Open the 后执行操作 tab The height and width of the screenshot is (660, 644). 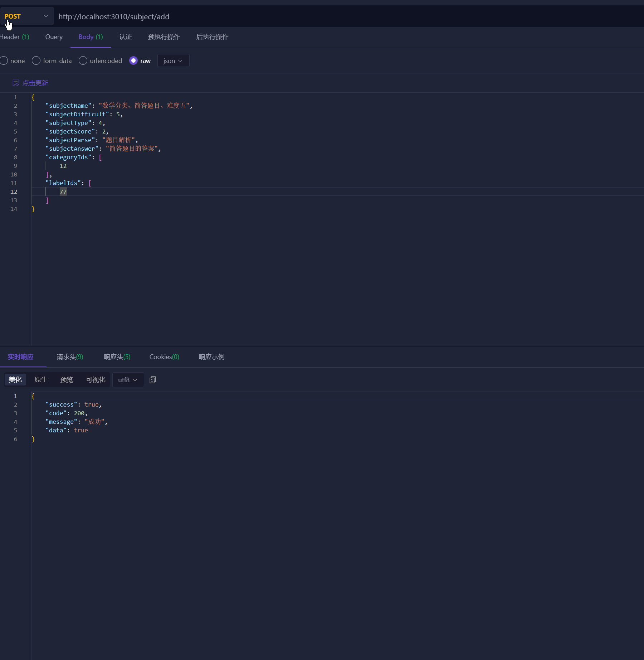[x=212, y=37]
